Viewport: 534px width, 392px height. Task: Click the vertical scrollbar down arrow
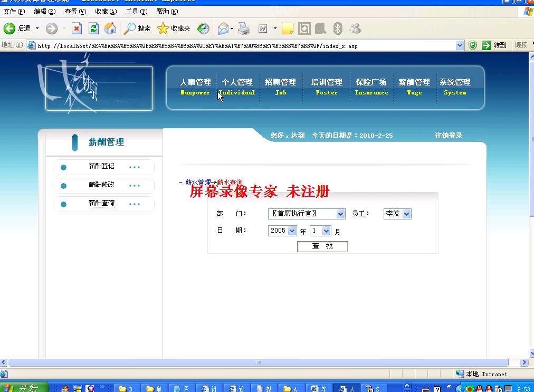coord(531,353)
